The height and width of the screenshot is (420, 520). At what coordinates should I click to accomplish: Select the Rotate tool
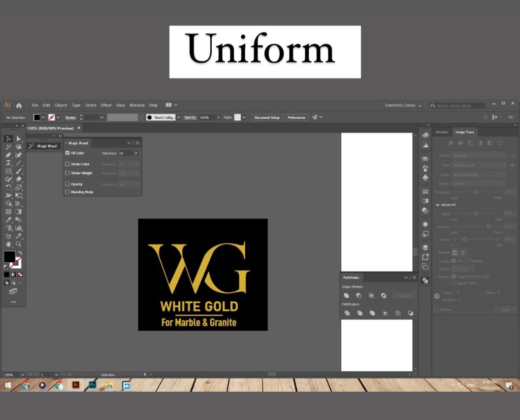pos(8,188)
